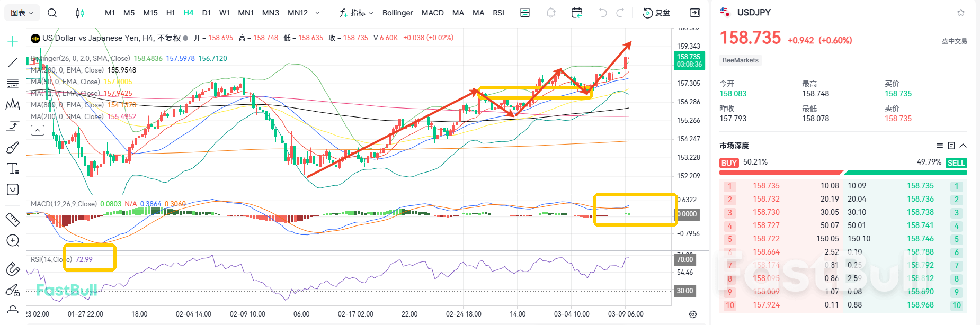Select the pattern zigzag tool
Screen dimensions: 980x325
(13, 105)
